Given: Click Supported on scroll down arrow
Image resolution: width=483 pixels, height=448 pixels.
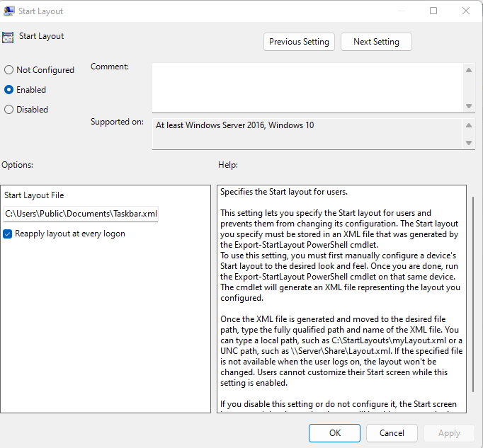Looking at the screenshot, I should 469,143.
